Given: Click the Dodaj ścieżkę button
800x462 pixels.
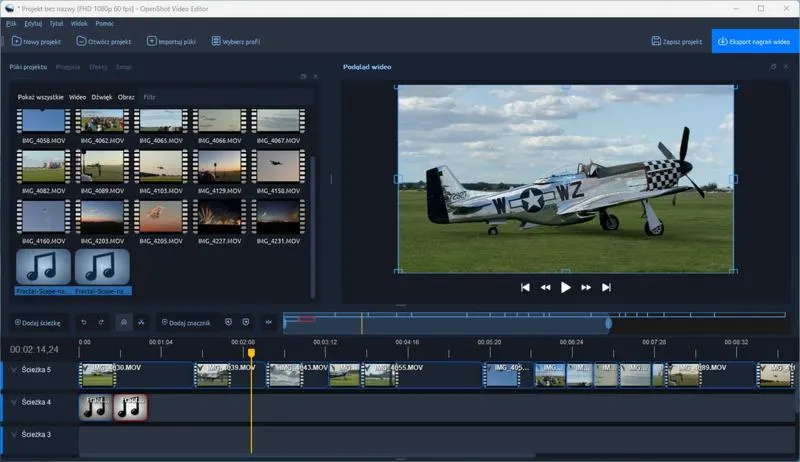Looking at the screenshot, I should click(38, 322).
